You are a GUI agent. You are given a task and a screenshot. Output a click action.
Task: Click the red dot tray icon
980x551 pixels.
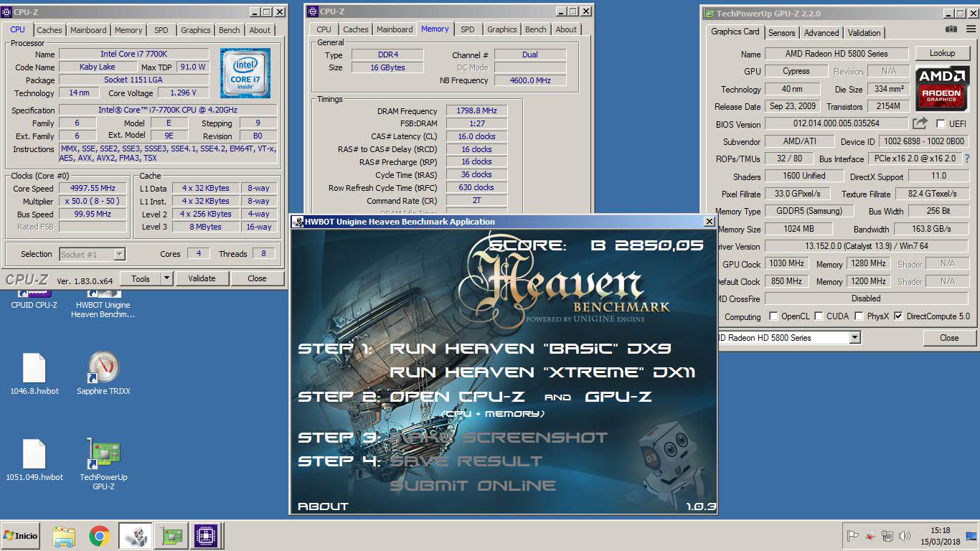click(870, 536)
